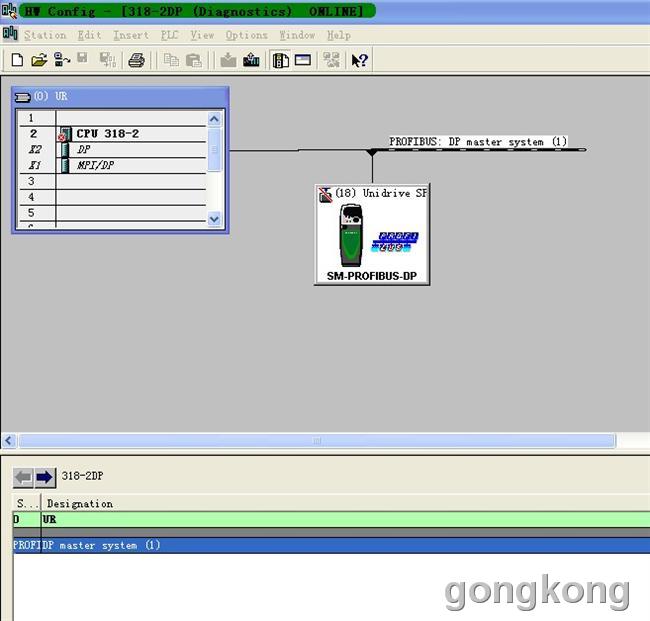Screen dimensions: 650x621
Task: Click the SM-PROFIBUS-DP label
Action: 372,276
